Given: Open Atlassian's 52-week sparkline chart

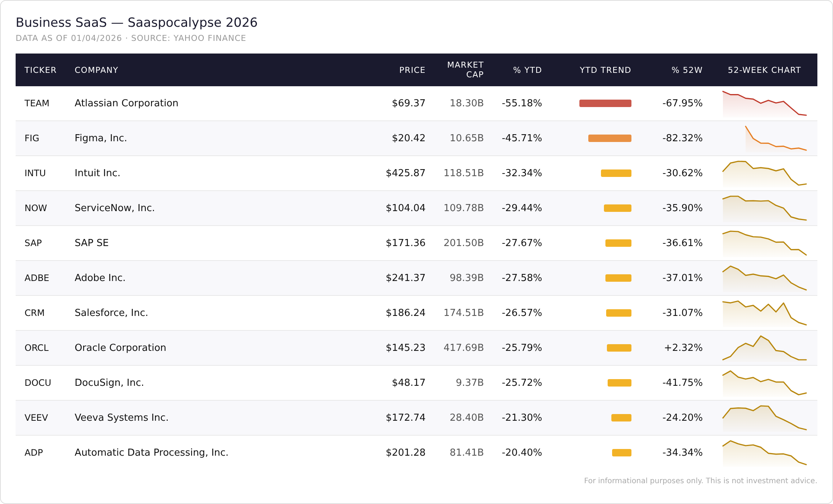Looking at the screenshot, I should pyautogui.click(x=765, y=104).
